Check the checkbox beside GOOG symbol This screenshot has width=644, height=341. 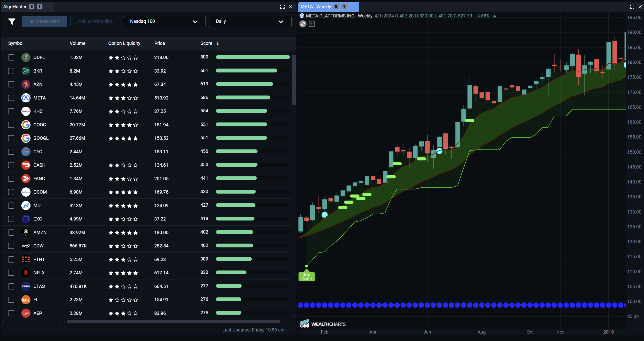(x=11, y=125)
